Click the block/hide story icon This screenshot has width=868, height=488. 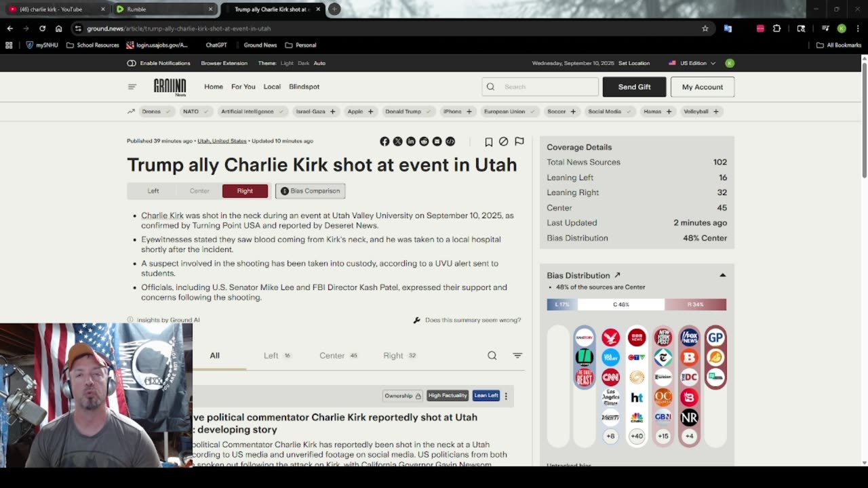503,142
